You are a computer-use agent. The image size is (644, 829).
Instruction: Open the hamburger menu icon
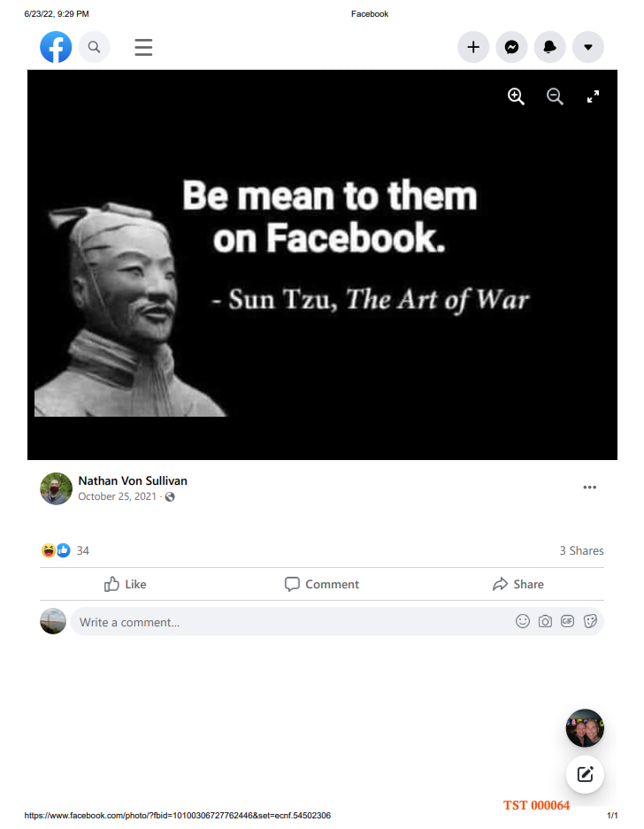(143, 47)
